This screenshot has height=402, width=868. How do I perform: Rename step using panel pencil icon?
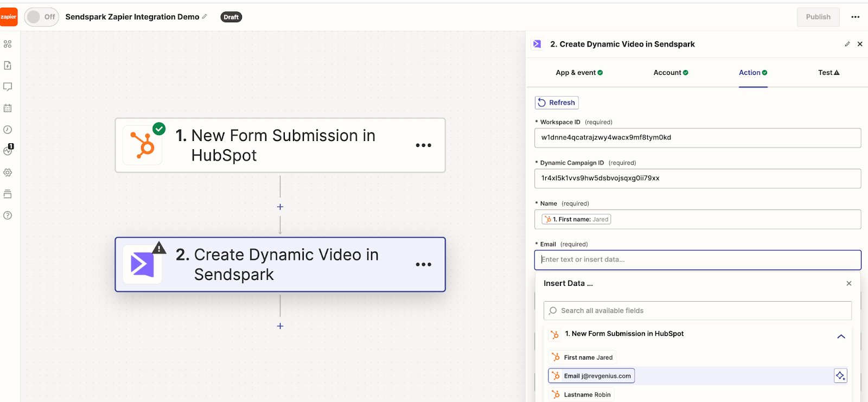(x=847, y=44)
